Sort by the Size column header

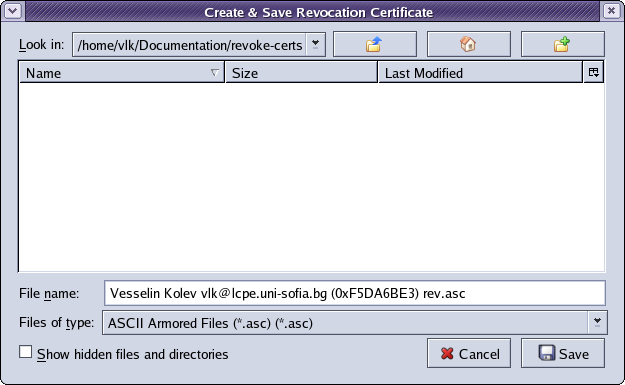coord(301,73)
